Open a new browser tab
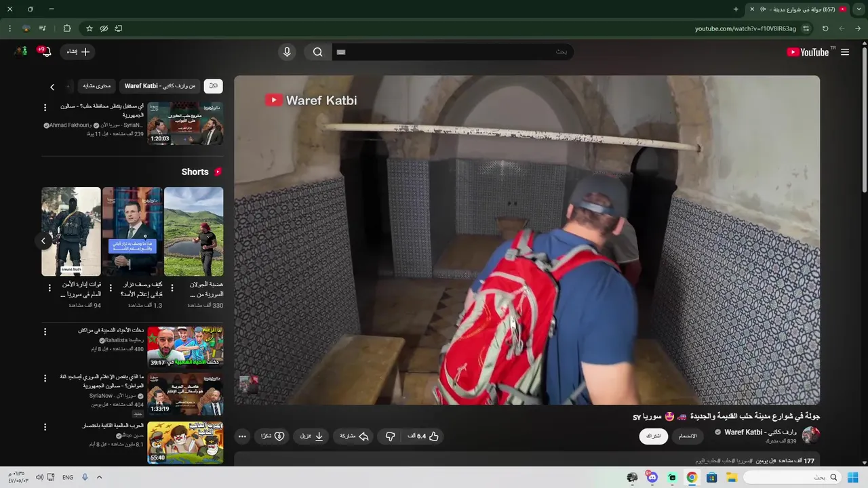The width and height of the screenshot is (868, 488). tap(736, 9)
